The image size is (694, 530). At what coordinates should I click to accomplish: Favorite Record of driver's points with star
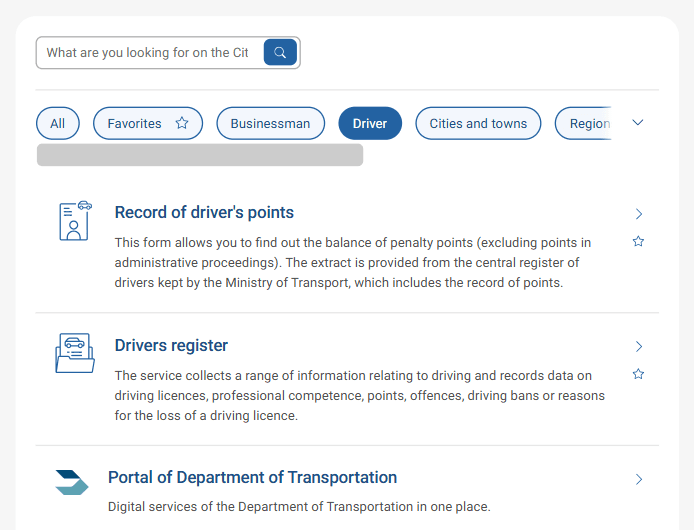[638, 242]
